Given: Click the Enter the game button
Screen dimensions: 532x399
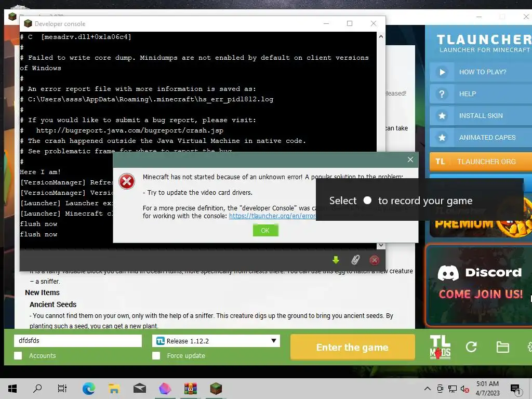Looking at the screenshot, I should (353, 347).
